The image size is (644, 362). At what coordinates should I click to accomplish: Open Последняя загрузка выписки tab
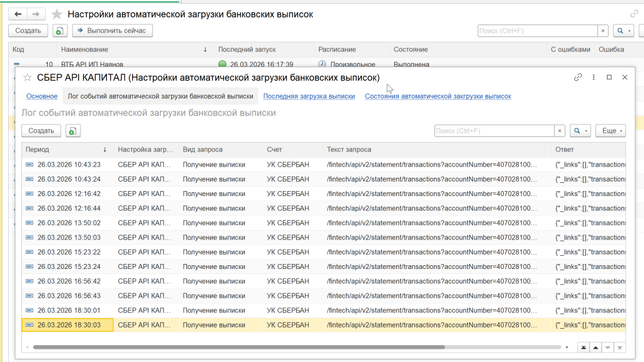pos(309,96)
